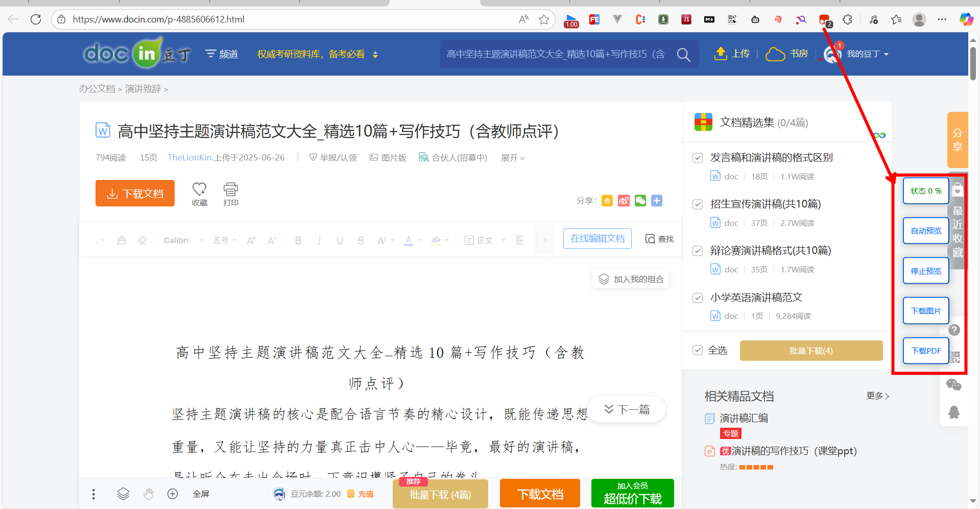
Task: Share via the Weibo icon
Action: coord(624,201)
